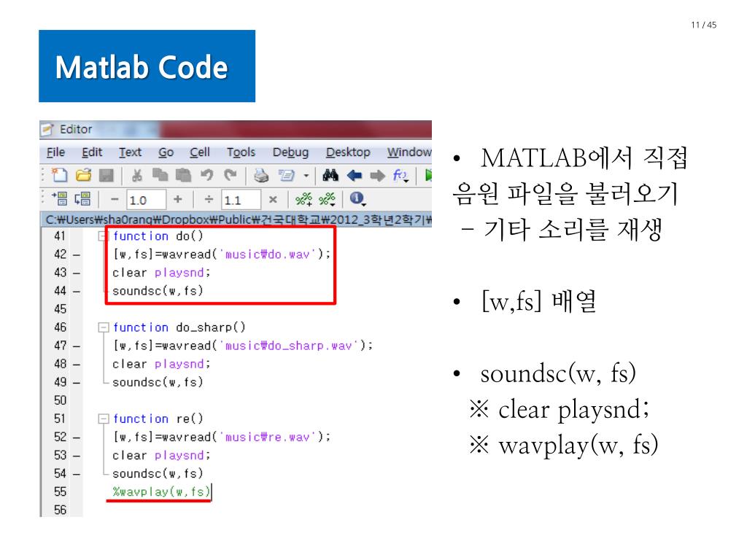The image size is (747, 560).
Task: Cut selection with the scissors icon
Action: pyautogui.click(x=136, y=176)
